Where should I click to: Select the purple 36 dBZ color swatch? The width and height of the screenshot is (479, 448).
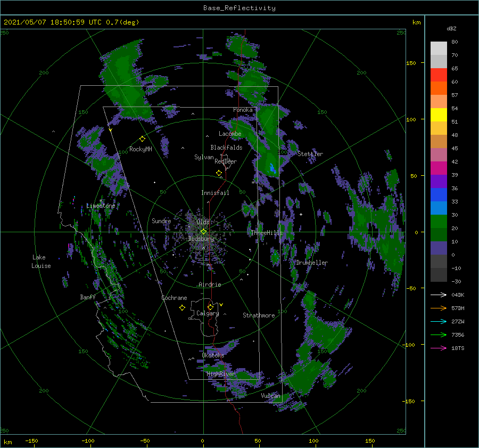click(439, 181)
